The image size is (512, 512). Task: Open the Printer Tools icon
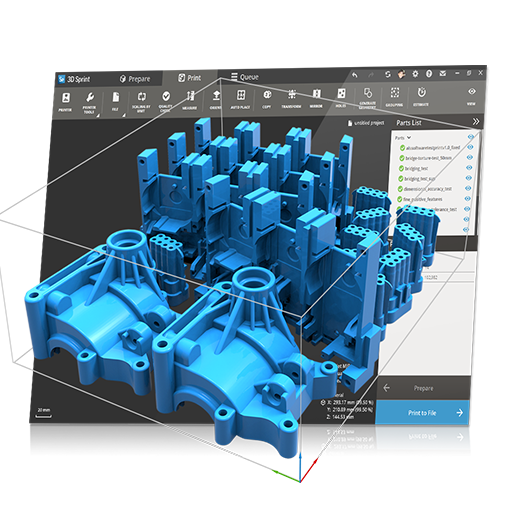pyautogui.click(x=89, y=102)
